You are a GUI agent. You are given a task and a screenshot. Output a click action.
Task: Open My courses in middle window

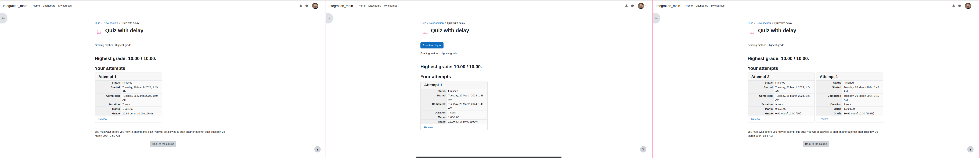coord(390,6)
